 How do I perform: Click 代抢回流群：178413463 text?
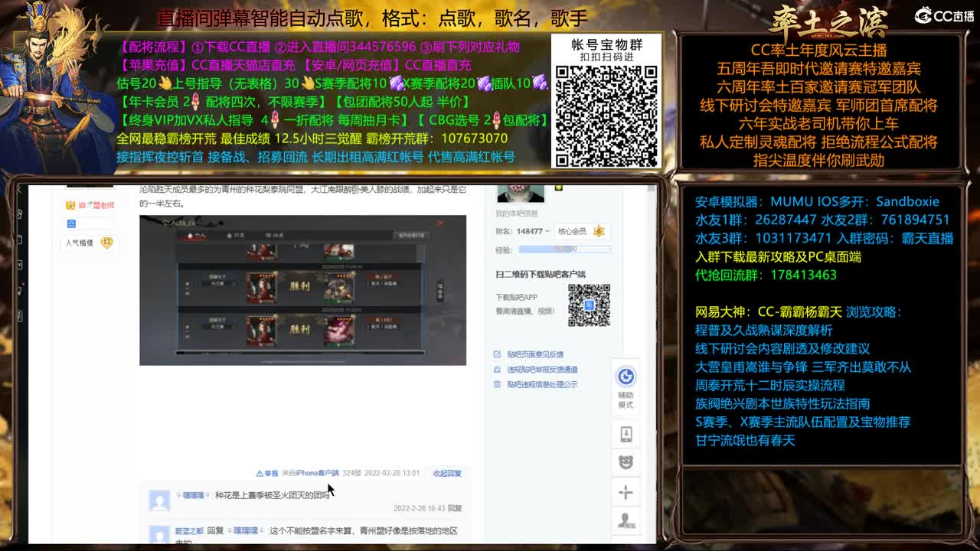pos(766,275)
